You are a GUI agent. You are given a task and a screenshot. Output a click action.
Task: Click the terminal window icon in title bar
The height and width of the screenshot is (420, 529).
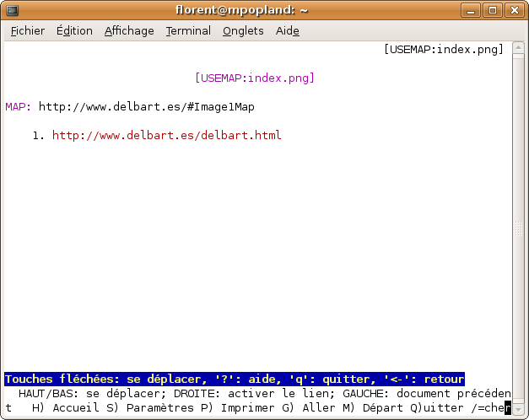[x=13, y=10]
